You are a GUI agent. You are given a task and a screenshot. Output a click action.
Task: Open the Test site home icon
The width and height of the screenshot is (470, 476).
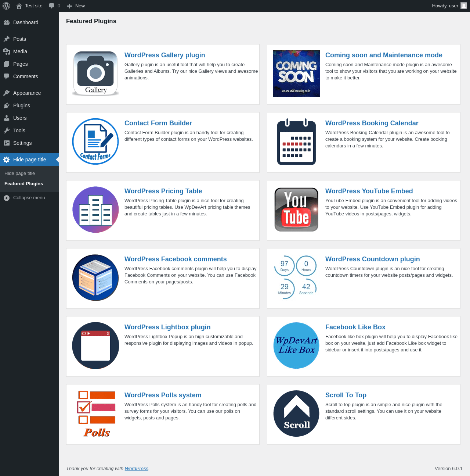click(x=19, y=6)
